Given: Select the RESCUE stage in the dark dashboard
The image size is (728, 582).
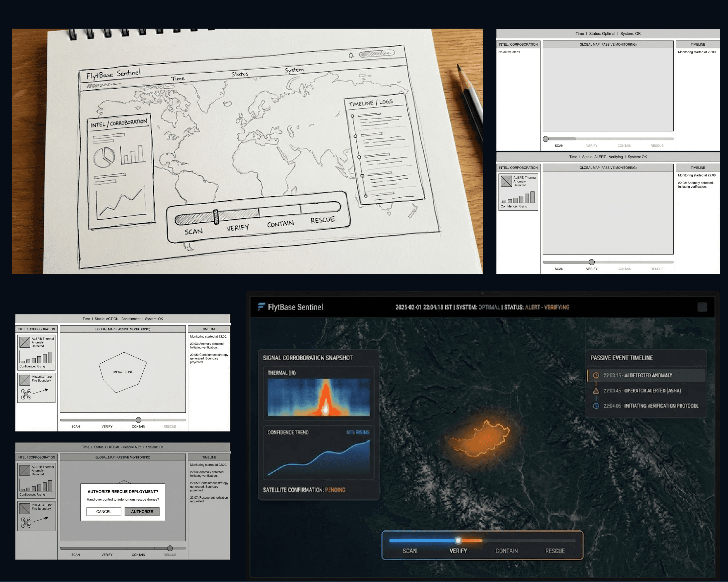Looking at the screenshot, I should tap(555, 551).
